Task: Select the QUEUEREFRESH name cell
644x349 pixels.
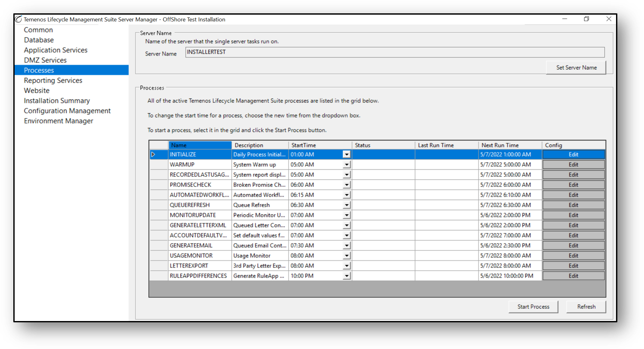Action: [x=200, y=205]
